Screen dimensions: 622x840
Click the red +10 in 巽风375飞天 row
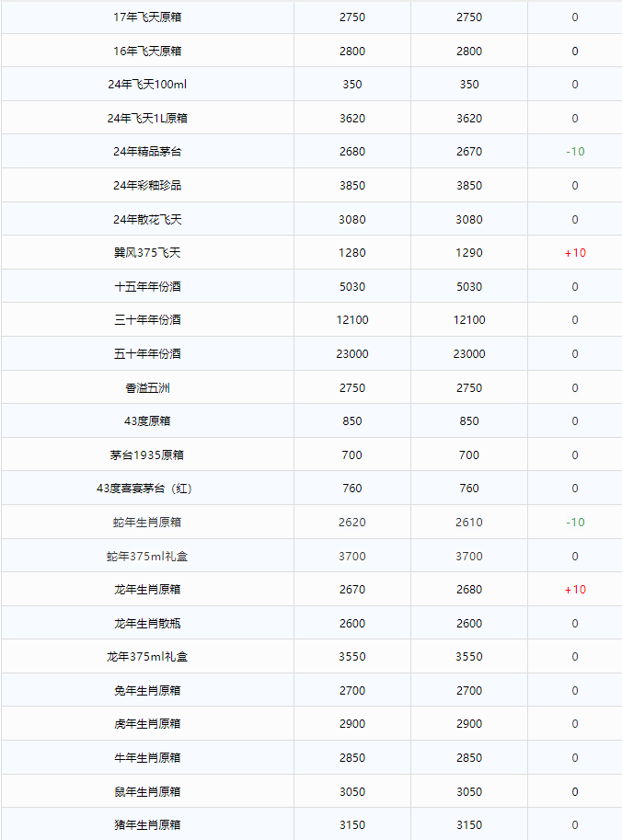point(575,252)
